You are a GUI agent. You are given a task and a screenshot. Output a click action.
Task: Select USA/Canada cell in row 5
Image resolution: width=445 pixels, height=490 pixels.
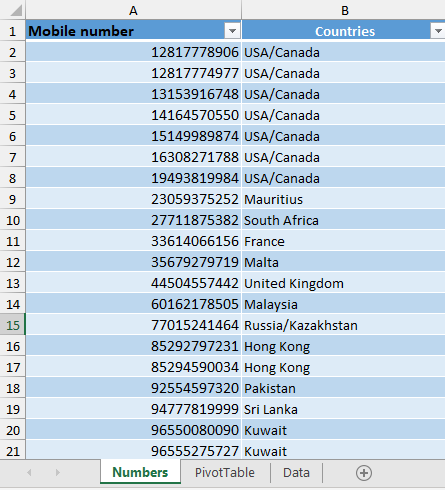click(343, 115)
